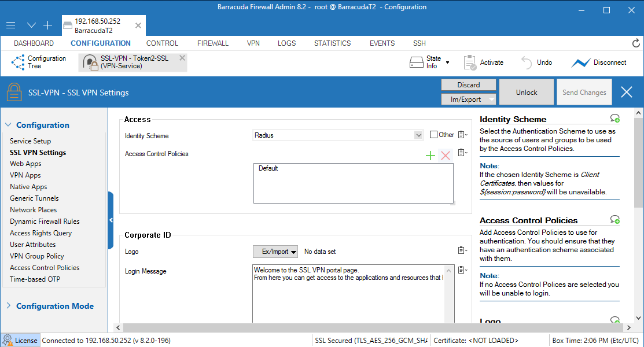Viewport: 644px width, 347px height.
Task: Disconnect from the firewall
Action: click(599, 62)
